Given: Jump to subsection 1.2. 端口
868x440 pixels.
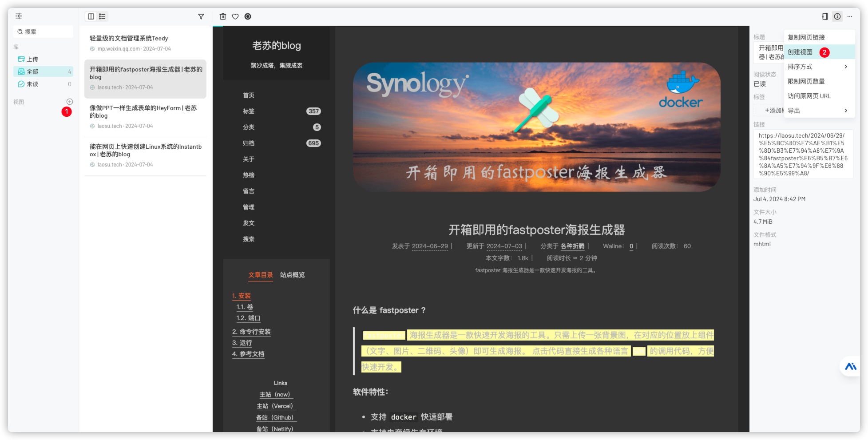Looking at the screenshot, I should pos(248,318).
